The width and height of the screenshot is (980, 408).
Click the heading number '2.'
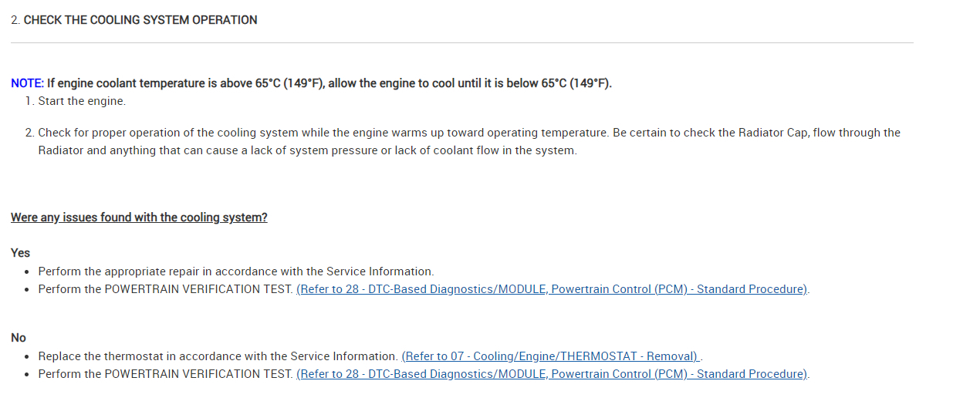pyautogui.click(x=15, y=20)
